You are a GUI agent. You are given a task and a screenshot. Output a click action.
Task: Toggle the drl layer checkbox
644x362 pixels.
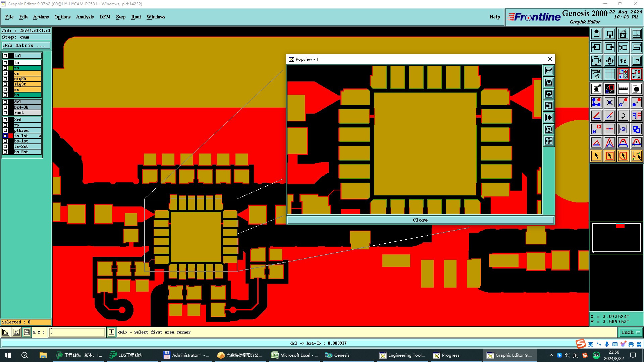click(x=5, y=102)
